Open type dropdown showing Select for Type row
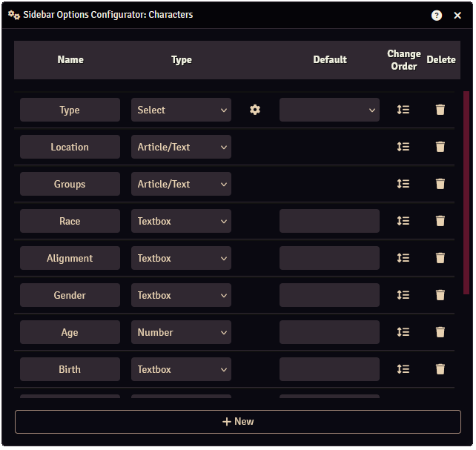 (x=181, y=110)
